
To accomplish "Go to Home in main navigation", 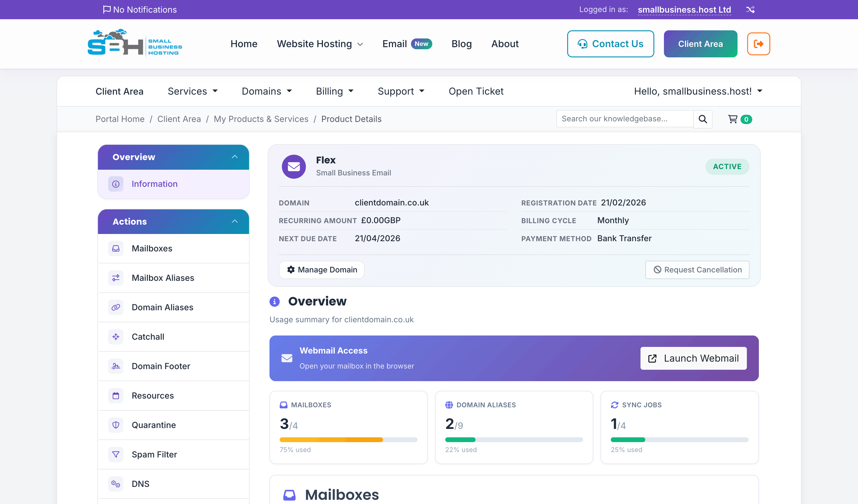I will tap(244, 44).
